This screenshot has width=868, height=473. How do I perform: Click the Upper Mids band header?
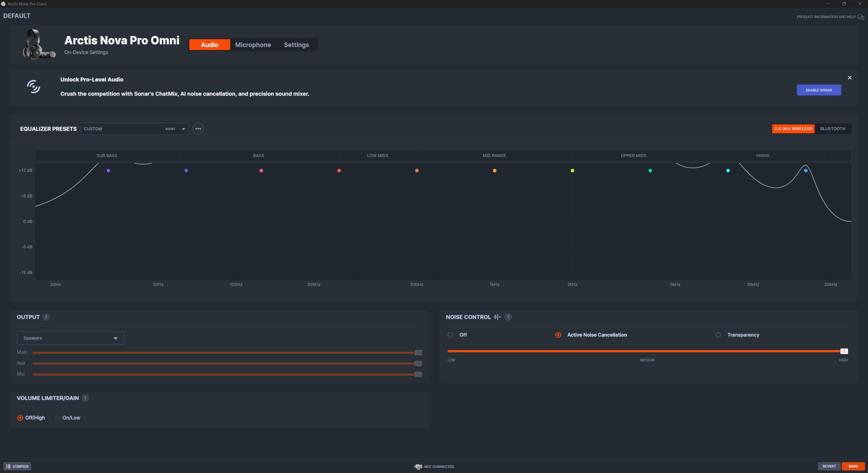click(633, 156)
